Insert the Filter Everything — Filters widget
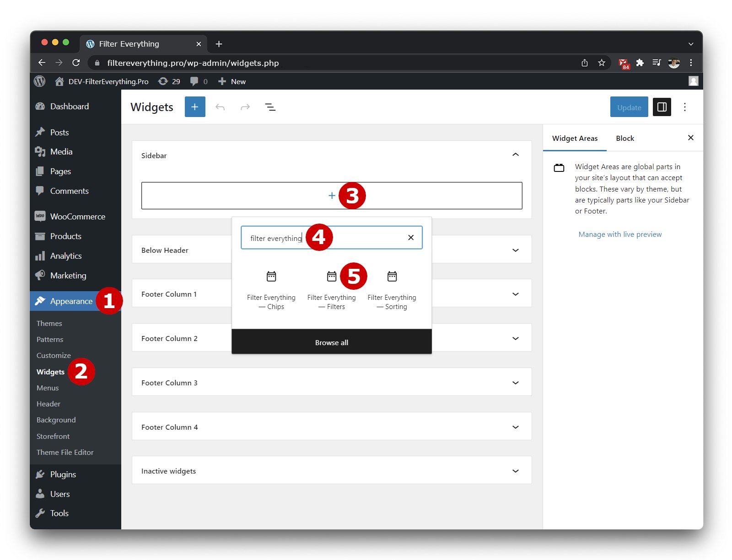This screenshot has height=560, width=732. 331,287
